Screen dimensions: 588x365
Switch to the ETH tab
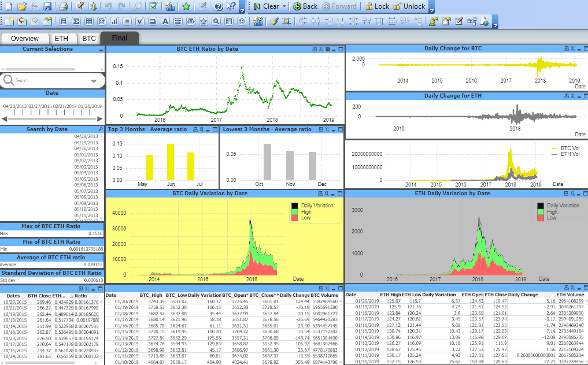point(63,38)
